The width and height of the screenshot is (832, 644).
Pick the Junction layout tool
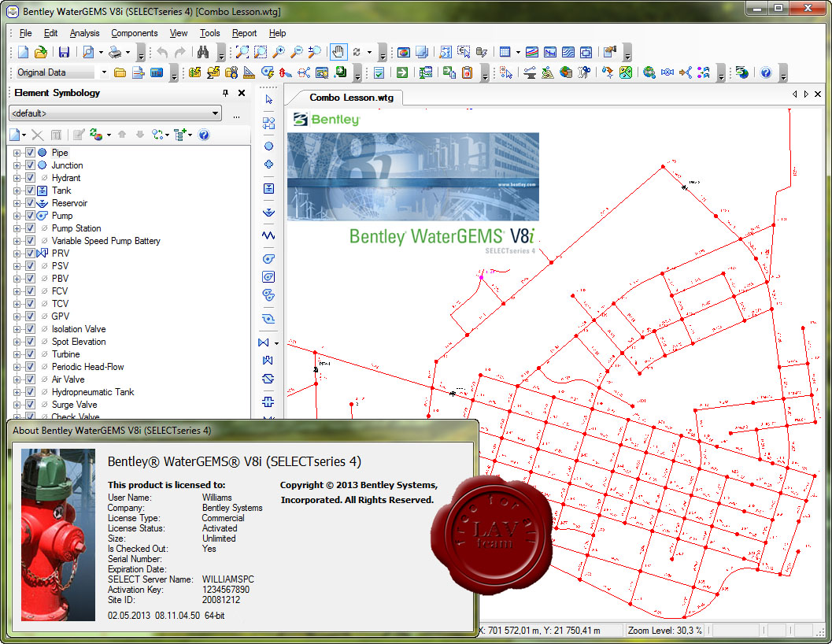[268, 146]
